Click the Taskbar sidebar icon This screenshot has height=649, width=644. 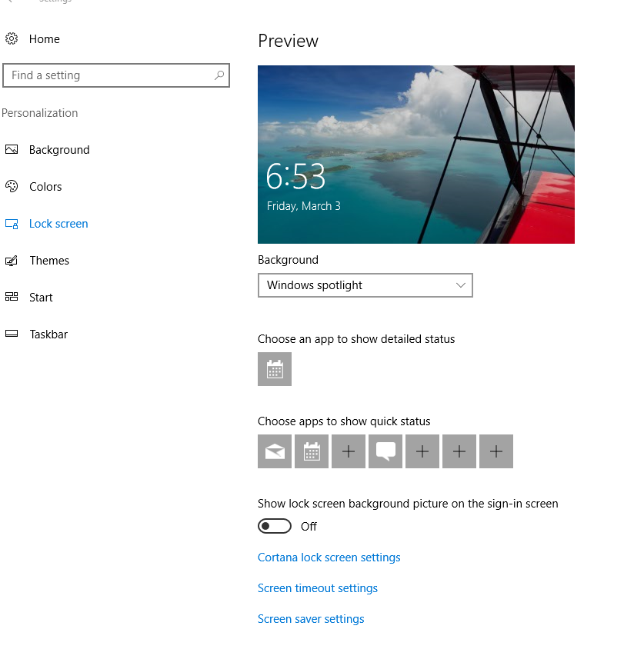click(12, 334)
